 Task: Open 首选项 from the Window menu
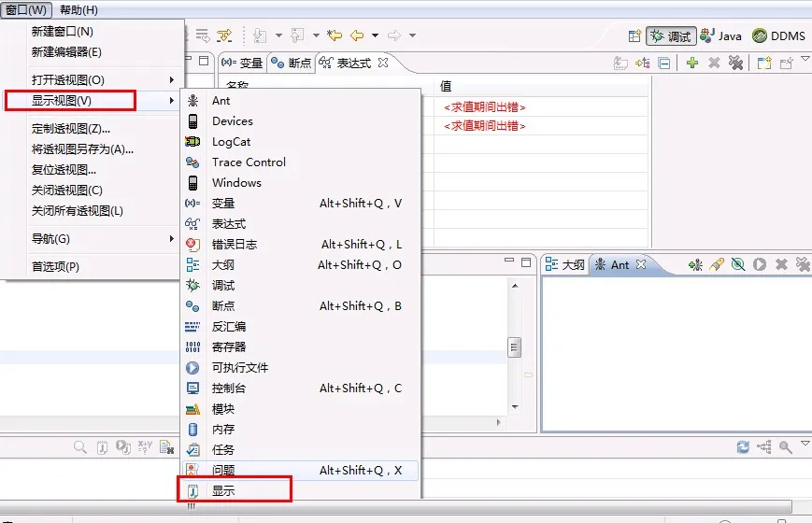pyautogui.click(x=103, y=267)
